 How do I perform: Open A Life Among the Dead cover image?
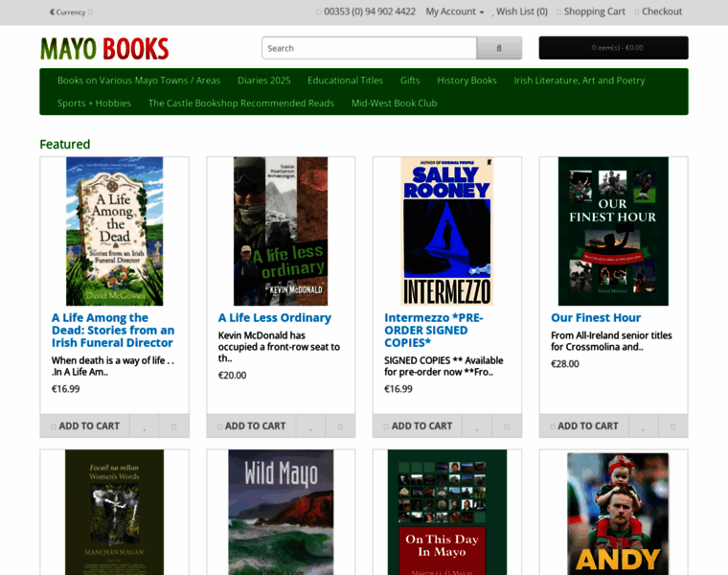(x=115, y=231)
